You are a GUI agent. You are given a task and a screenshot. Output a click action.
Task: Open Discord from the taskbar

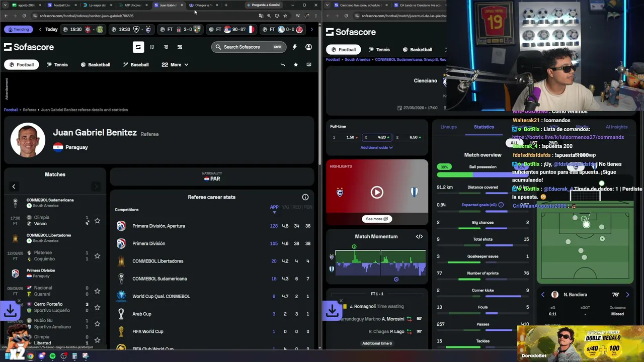click(x=41, y=356)
